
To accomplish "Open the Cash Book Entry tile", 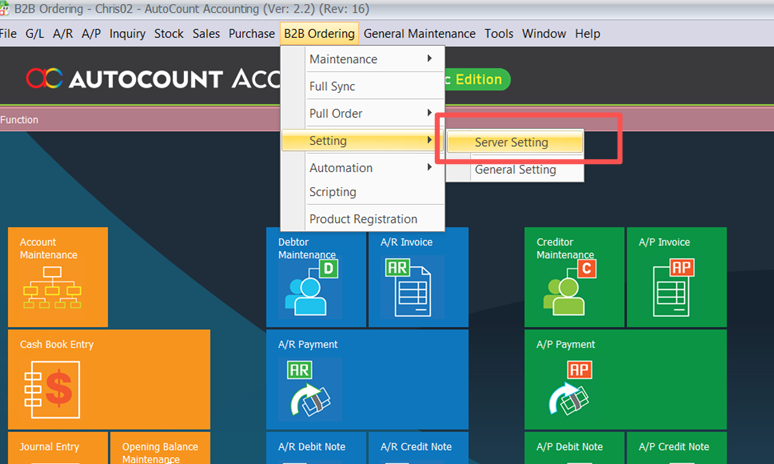I will [109, 379].
